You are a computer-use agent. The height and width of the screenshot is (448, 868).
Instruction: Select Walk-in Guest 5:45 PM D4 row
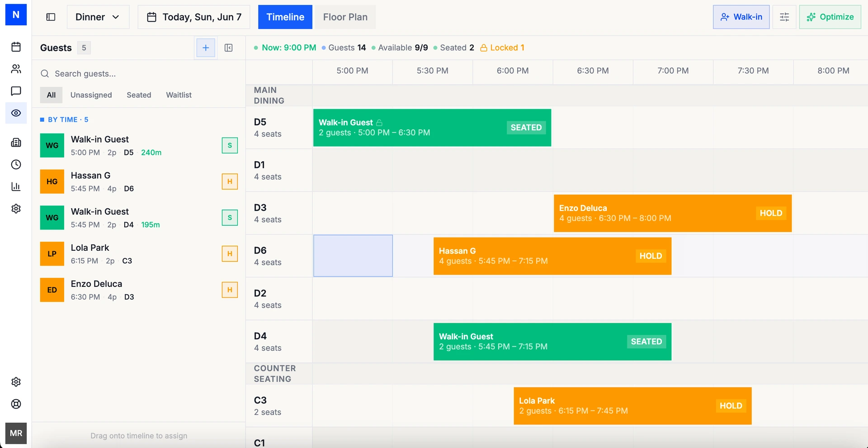[x=138, y=218]
